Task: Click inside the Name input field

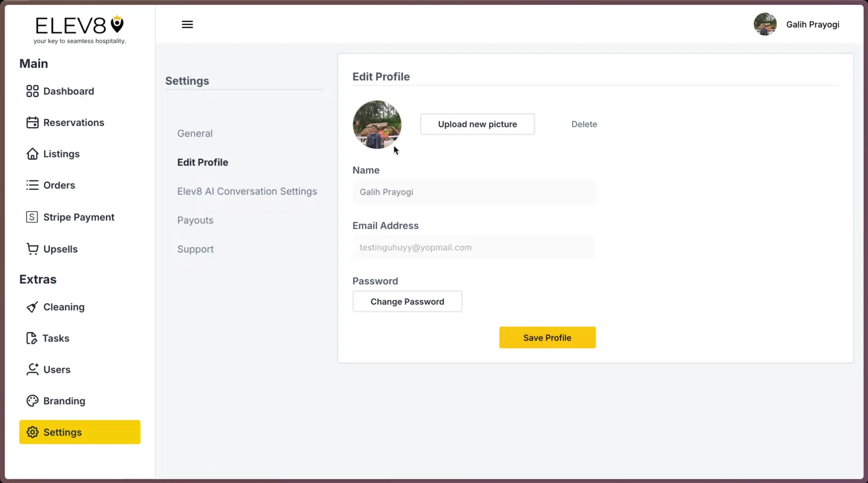Action: (473, 192)
